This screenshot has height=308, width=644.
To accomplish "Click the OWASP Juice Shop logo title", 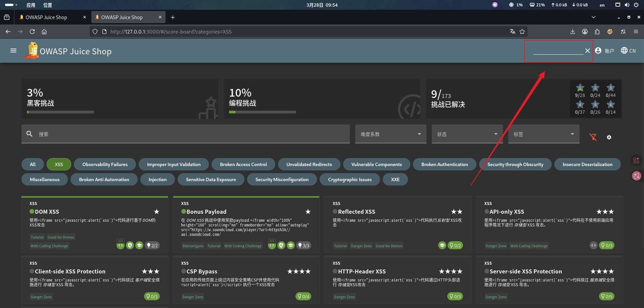I will 76,51.
